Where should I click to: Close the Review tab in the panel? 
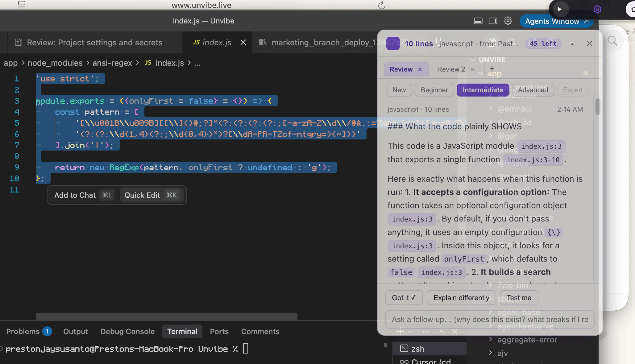click(x=420, y=69)
